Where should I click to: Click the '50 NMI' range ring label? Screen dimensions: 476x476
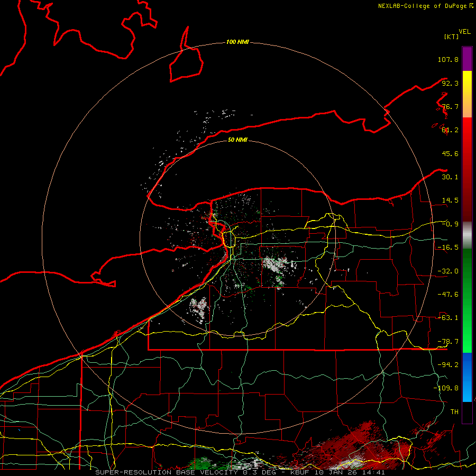pos(237,140)
